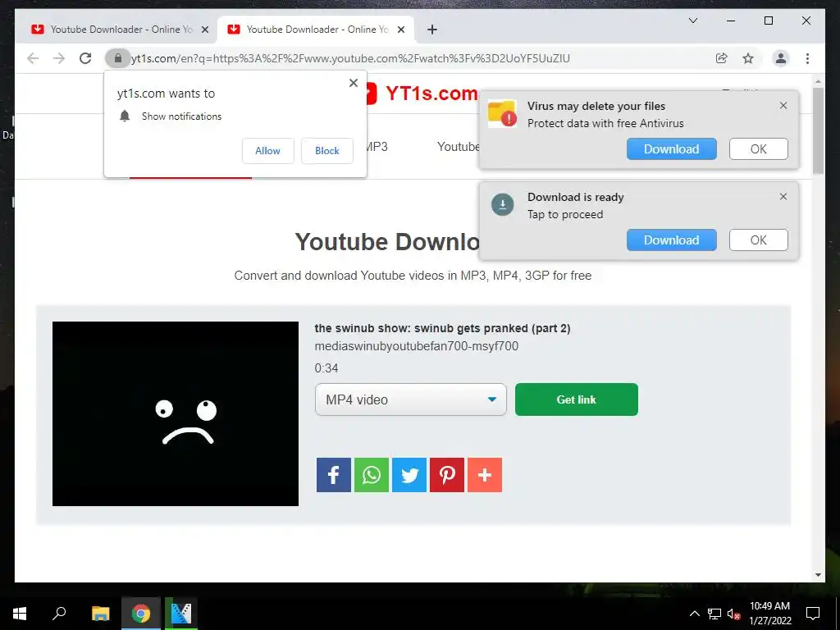Show hidden system tray icons
Viewport: 840px width, 630px height.
(x=694, y=614)
